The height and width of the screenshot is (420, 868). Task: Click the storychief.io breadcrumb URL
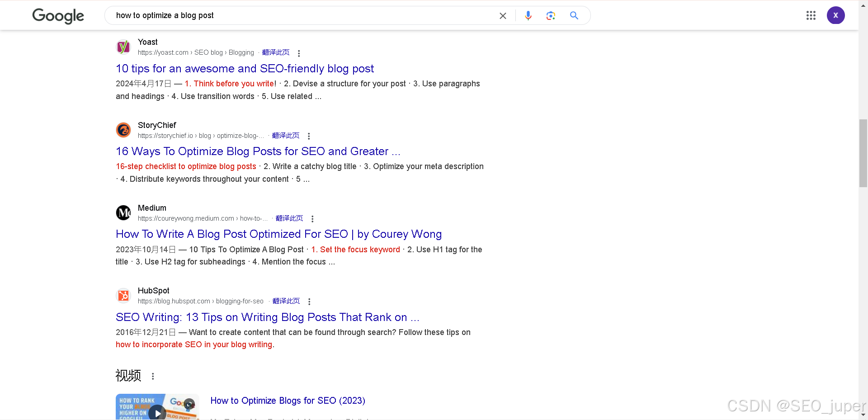201,136
